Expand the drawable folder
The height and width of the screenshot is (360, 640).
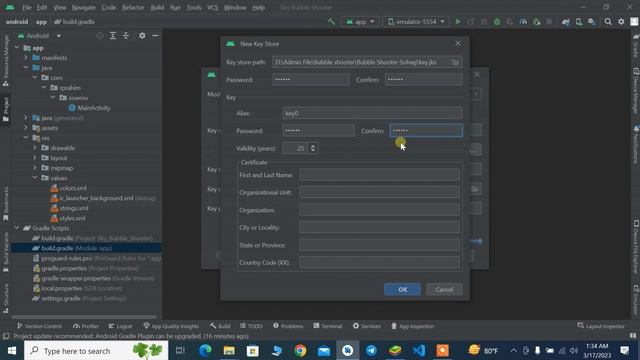(35, 148)
